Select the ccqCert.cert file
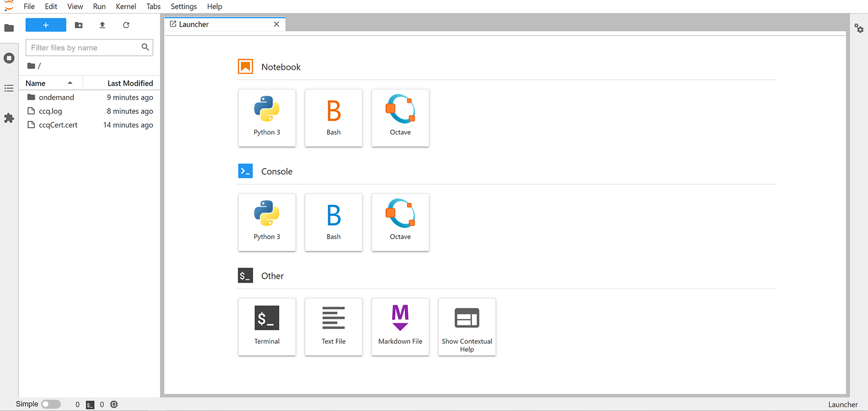868x411 pixels. pyautogui.click(x=90, y=125)
